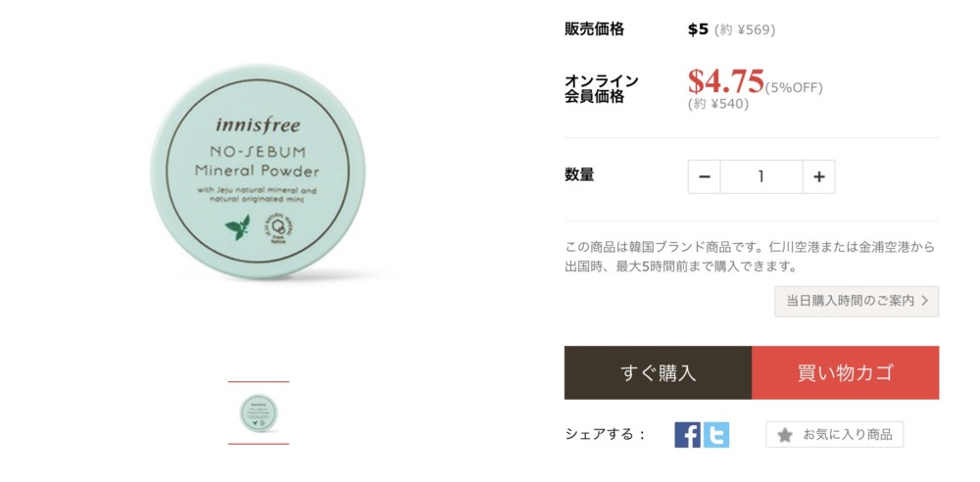This screenshot has height=482, width=980.
Task: Decrease quantity with the minus button
Action: pyautogui.click(x=705, y=177)
